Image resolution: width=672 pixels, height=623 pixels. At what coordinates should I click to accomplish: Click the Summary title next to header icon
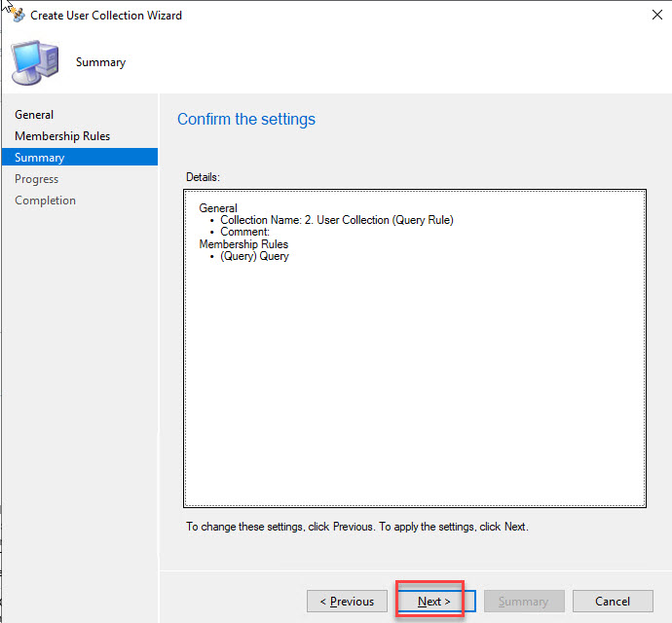[100, 62]
